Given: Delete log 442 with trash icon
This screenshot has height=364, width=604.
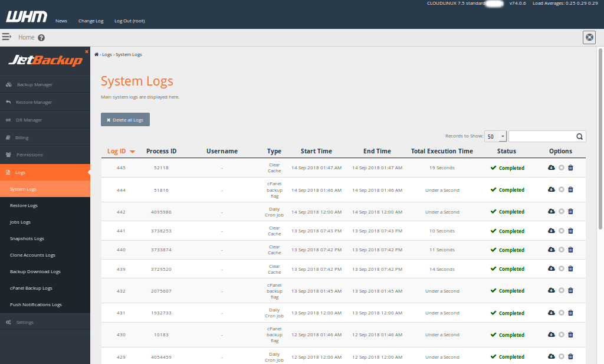Looking at the screenshot, I should click(570, 211).
